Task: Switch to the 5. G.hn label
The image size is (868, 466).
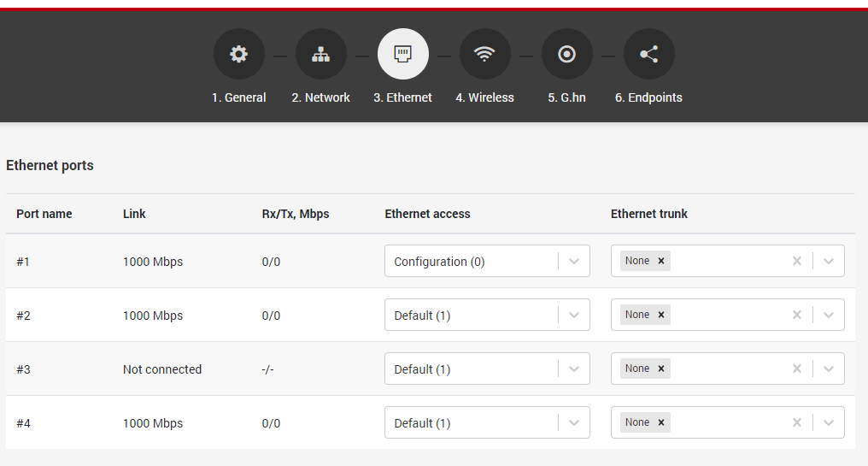Action: tap(567, 97)
